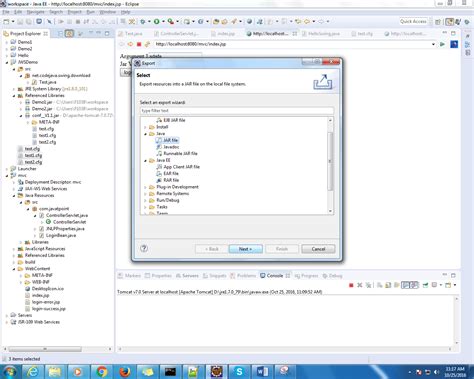The height and width of the screenshot is (379, 474).
Task: Expand Plug-in Development folder
Action: click(146, 187)
